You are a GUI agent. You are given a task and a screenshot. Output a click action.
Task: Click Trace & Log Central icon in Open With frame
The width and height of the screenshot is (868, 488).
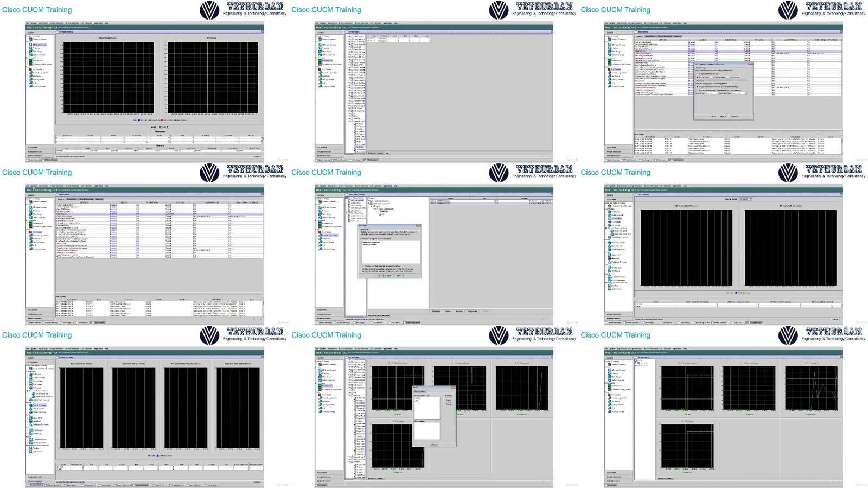coord(320,235)
